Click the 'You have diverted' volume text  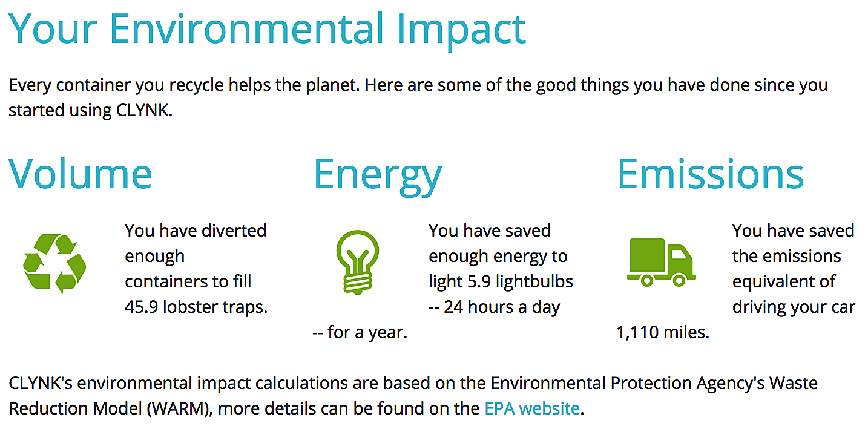coord(196,231)
